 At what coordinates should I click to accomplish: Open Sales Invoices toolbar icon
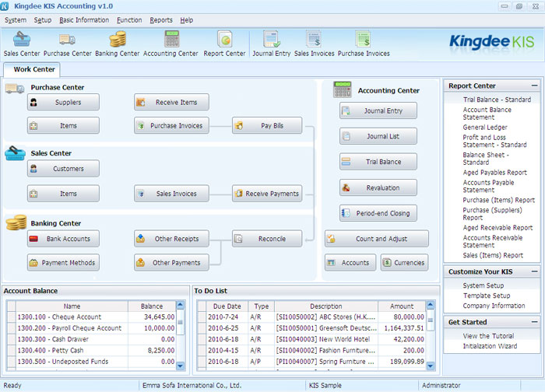coord(315,44)
